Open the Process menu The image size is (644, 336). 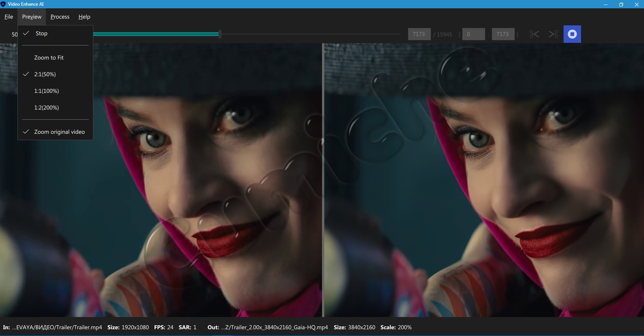(60, 17)
